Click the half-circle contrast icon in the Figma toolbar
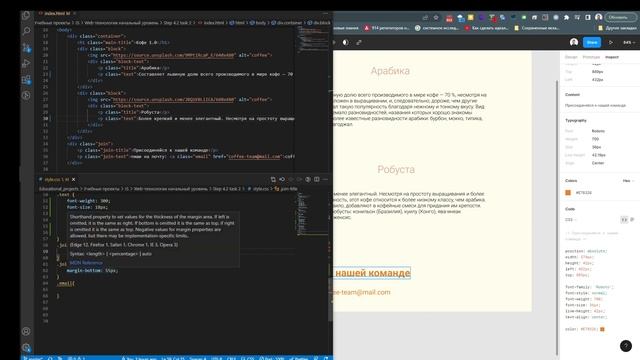Screen dimensions: 640x360 [345, 42]
